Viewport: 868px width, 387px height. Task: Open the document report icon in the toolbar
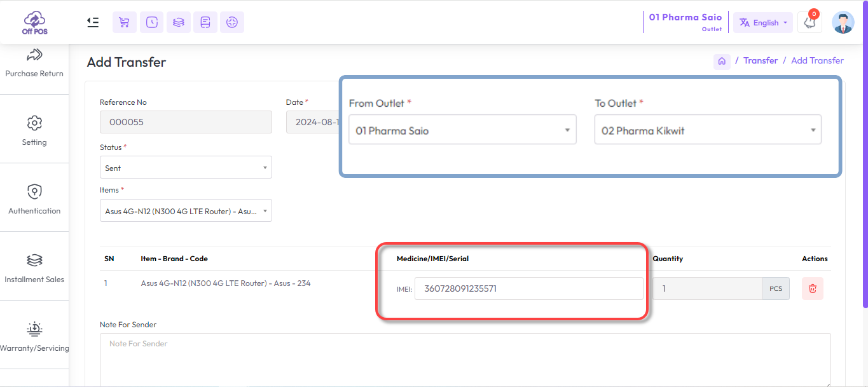coord(205,22)
